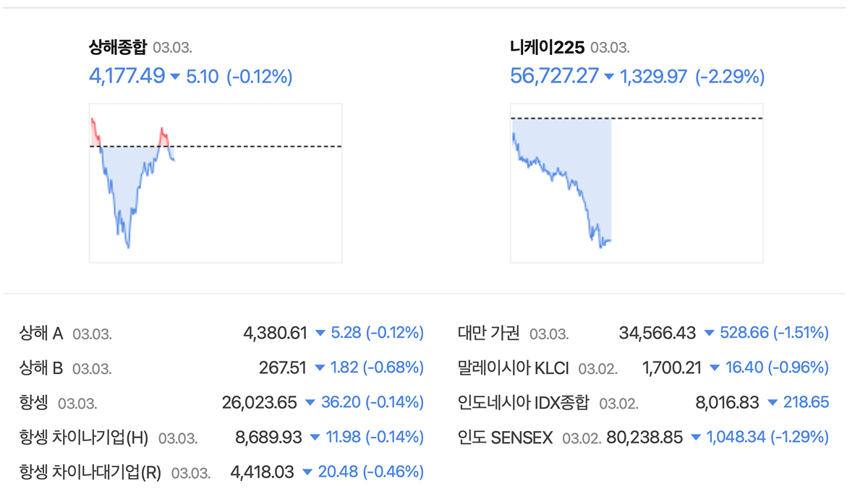Open 항셍 차이나대기업(R) index link
The height and width of the screenshot is (494, 868).
coord(90,472)
